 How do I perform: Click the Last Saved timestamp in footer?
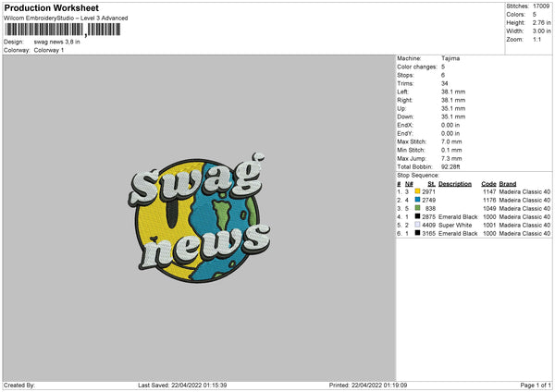pyautogui.click(x=182, y=385)
